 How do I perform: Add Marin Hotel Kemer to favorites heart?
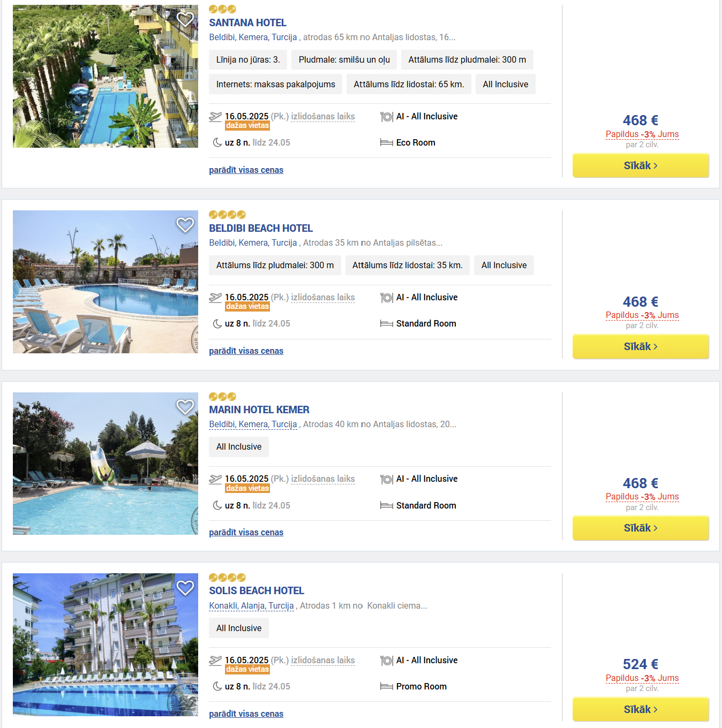pos(185,407)
